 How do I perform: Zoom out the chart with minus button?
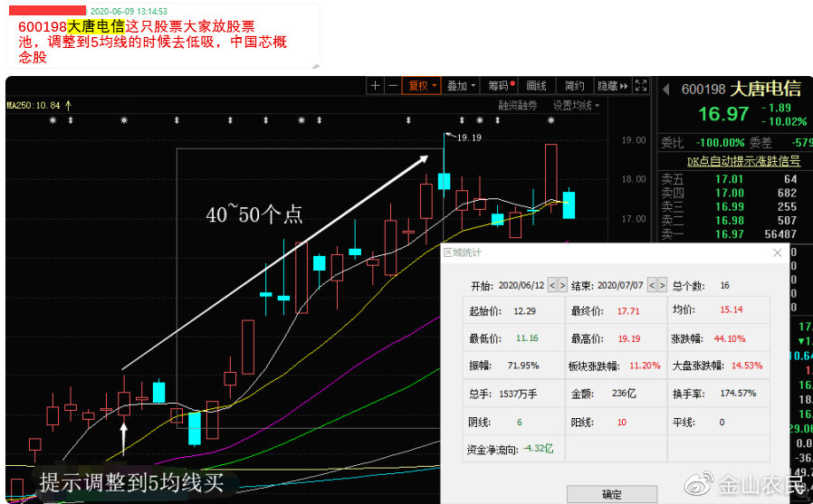click(393, 86)
